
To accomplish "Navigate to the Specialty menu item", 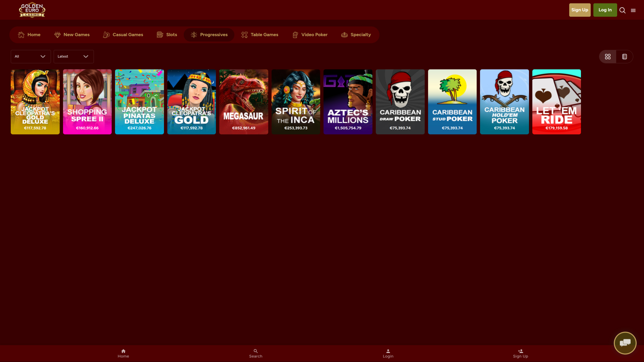I will (x=356, y=35).
